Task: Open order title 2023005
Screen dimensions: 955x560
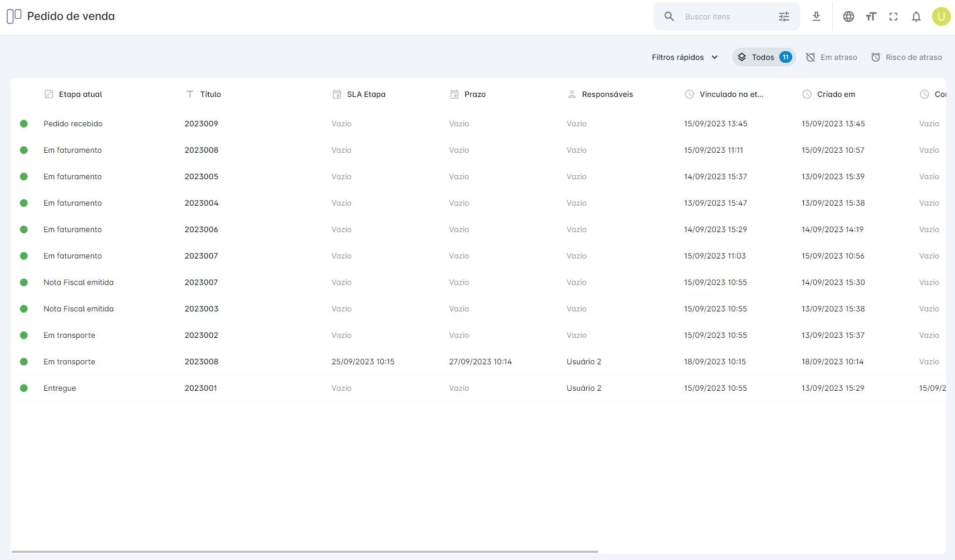Action: coord(201,176)
